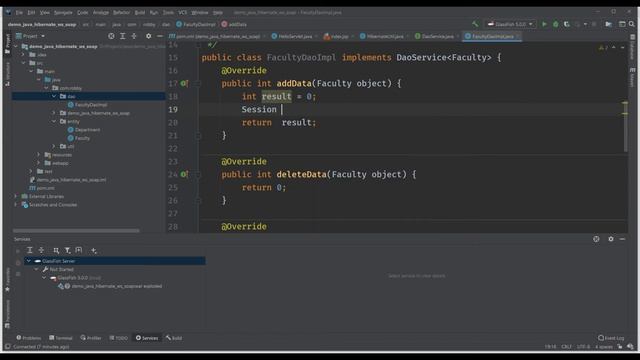This screenshot has width=640, height=360.
Task: Select pom.xml in Project tree
Action: (42, 188)
